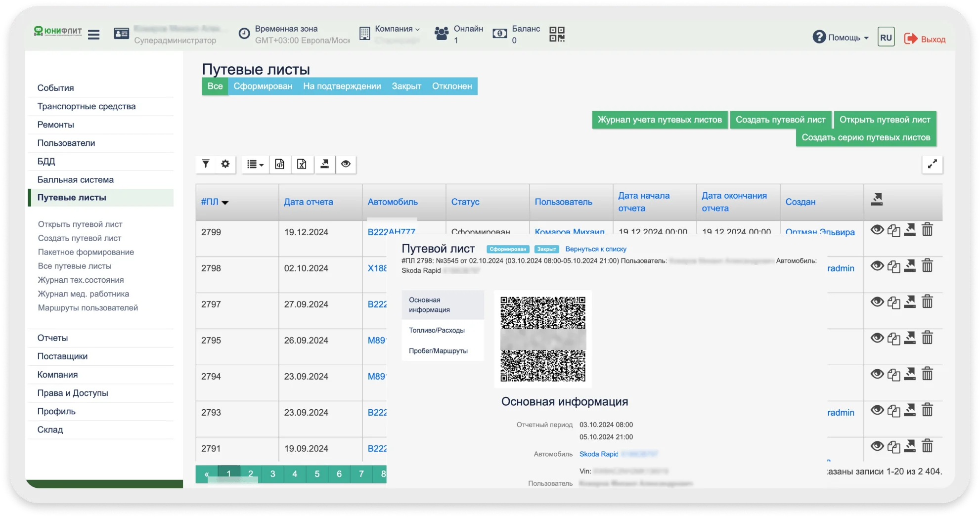Switch language with RU button
The width and height of the screenshot is (980, 517).
886,37
